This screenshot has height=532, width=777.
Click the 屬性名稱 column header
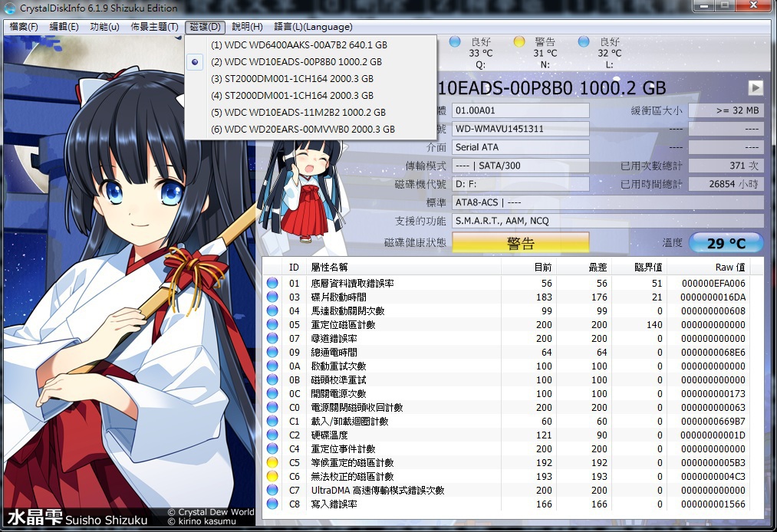coord(404,267)
